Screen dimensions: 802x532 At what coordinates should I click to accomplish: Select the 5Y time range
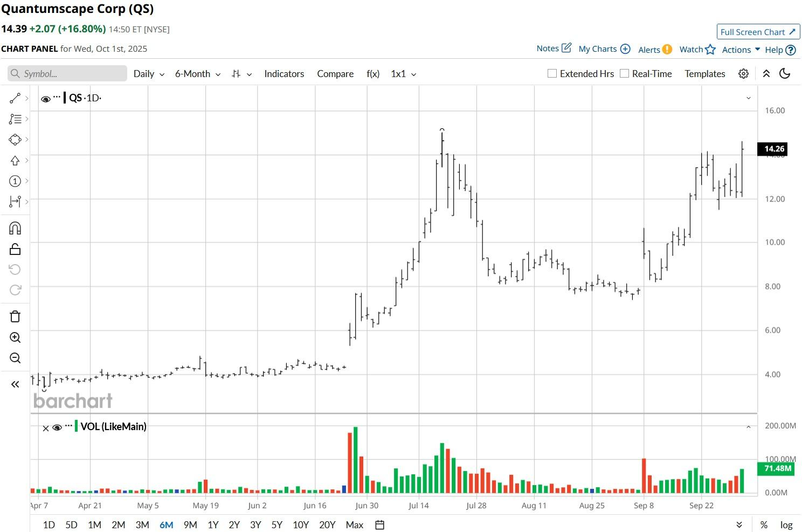pyautogui.click(x=277, y=525)
